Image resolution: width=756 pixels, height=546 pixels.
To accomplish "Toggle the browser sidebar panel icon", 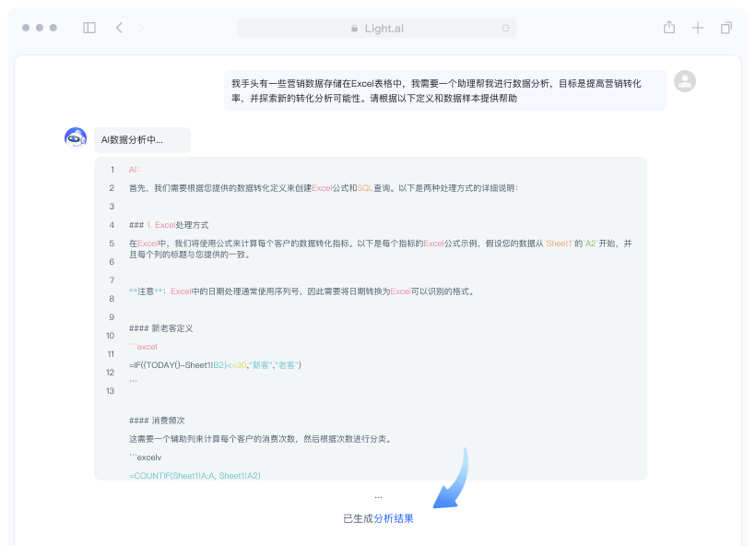I will [89, 28].
